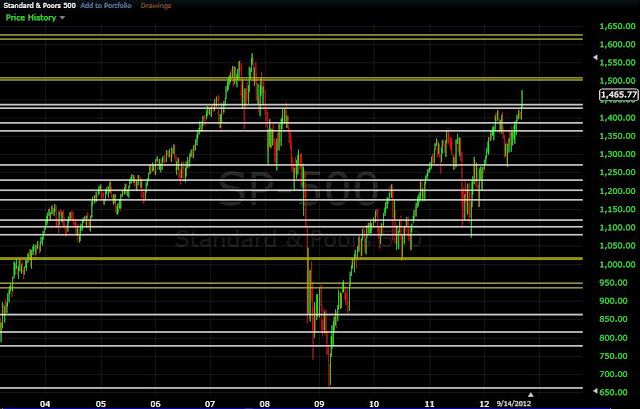Click the 07 year label

point(210,404)
